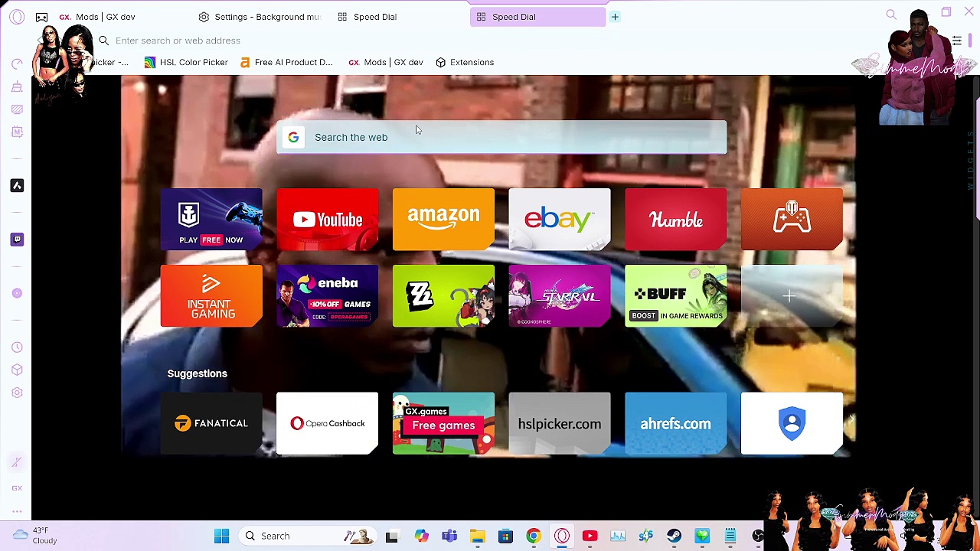Open Opera Cashback suggestion tile
Image resolution: width=980 pixels, height=551 pixels.
(x=328, y=423)
